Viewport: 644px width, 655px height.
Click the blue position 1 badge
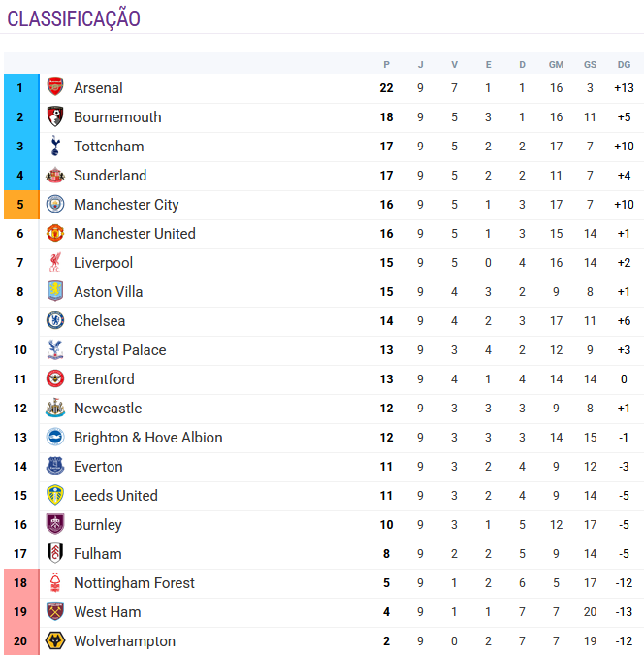[20, 88]
